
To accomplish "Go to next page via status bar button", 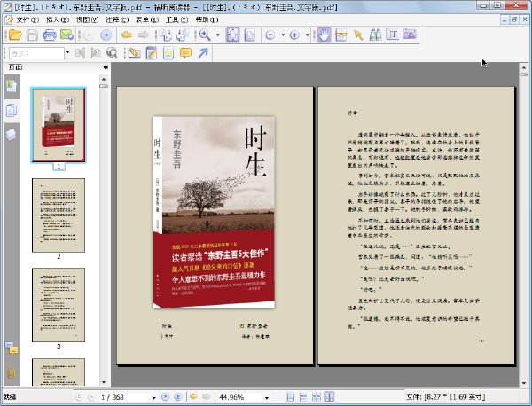I will tap(165, 397).
